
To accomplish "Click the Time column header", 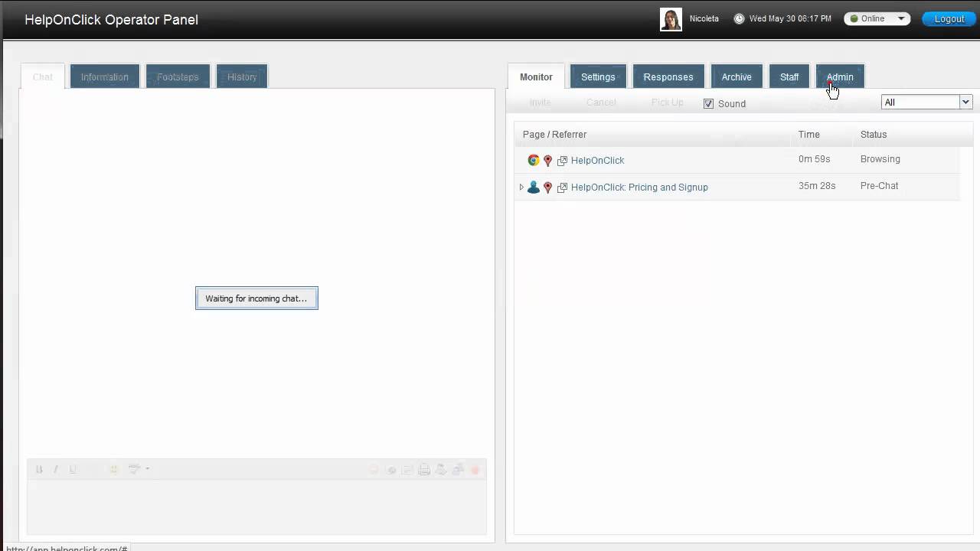I will tap(808, 135).
